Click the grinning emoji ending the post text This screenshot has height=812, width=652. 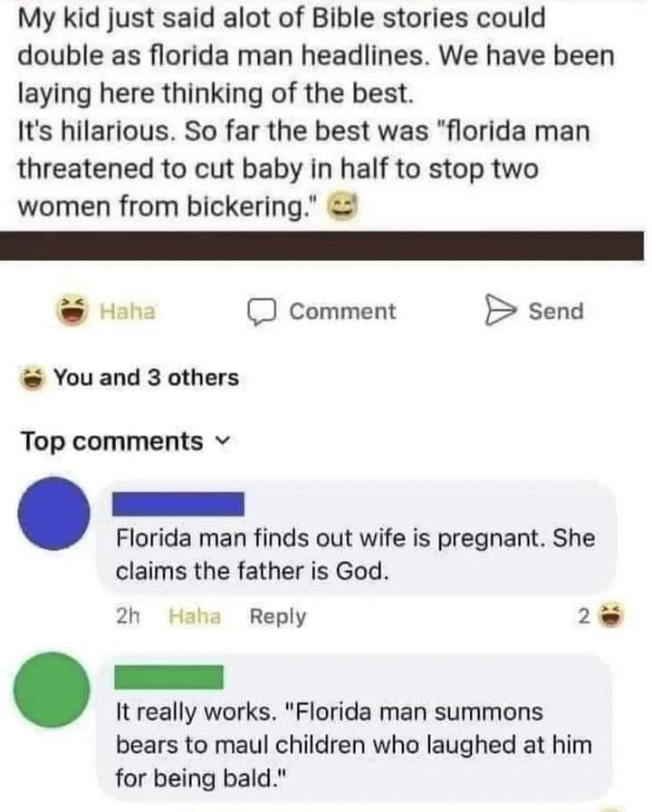[x=341, y=207]
